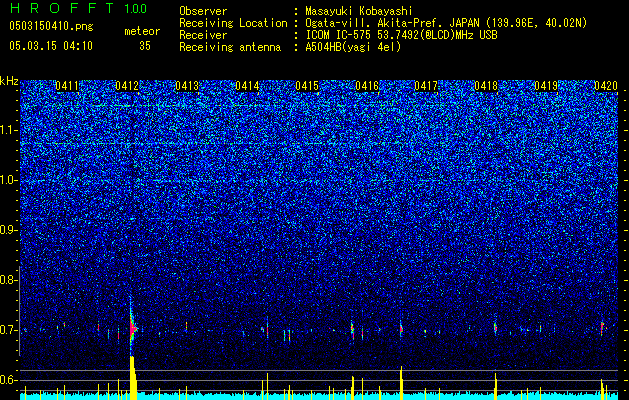
Task: Click the large red meteor echo near 0412
Action: (132, 328)
